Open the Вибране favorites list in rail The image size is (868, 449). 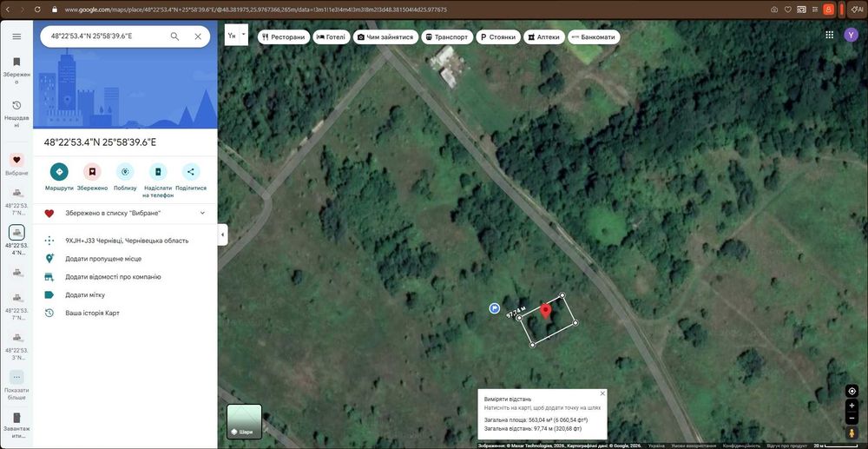(16, 164)
